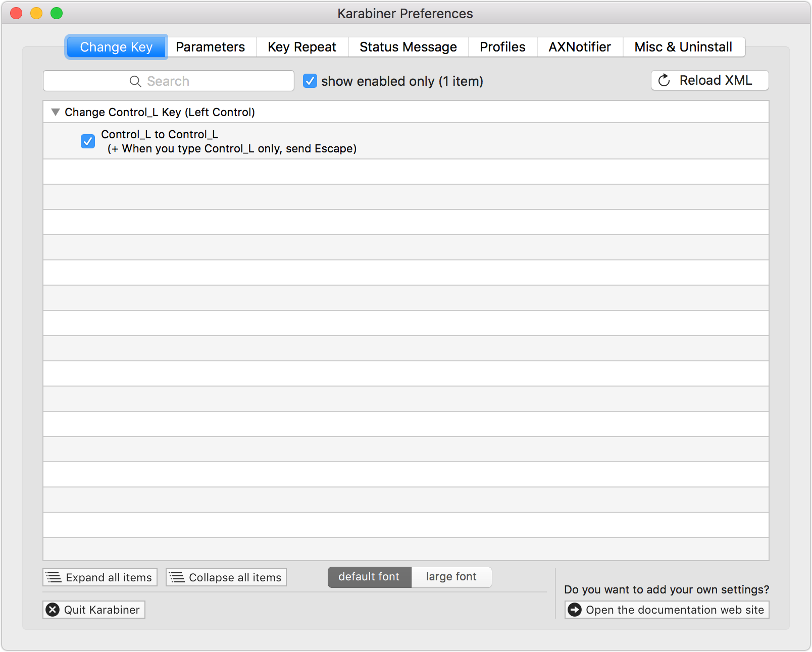Click the arrow icon for documentation site
Image resolution: width=812 pixels, height=652 pixels.
[x=575, y=610]
